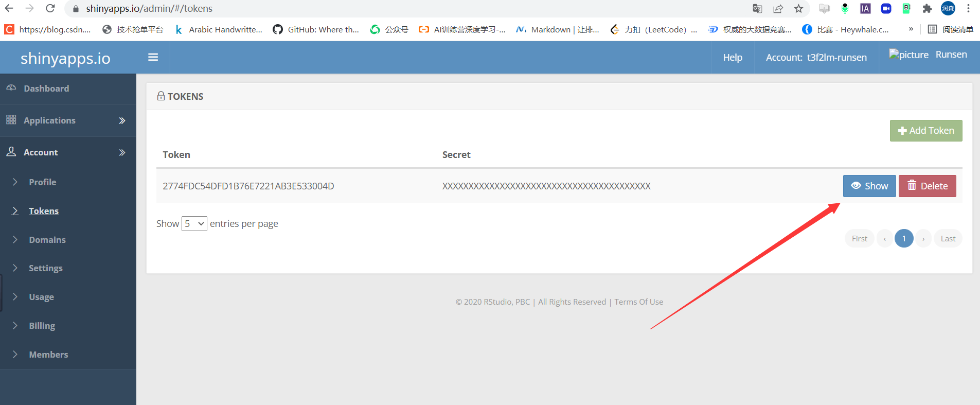Open entries per page dropdown
The width and height of the screenshot is (980, 405).
[x=194, y=223]
